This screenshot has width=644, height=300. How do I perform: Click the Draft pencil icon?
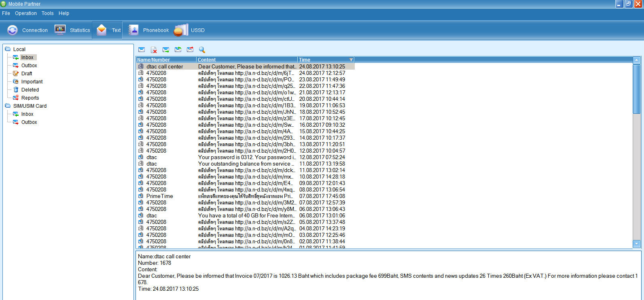coord(16,74)
